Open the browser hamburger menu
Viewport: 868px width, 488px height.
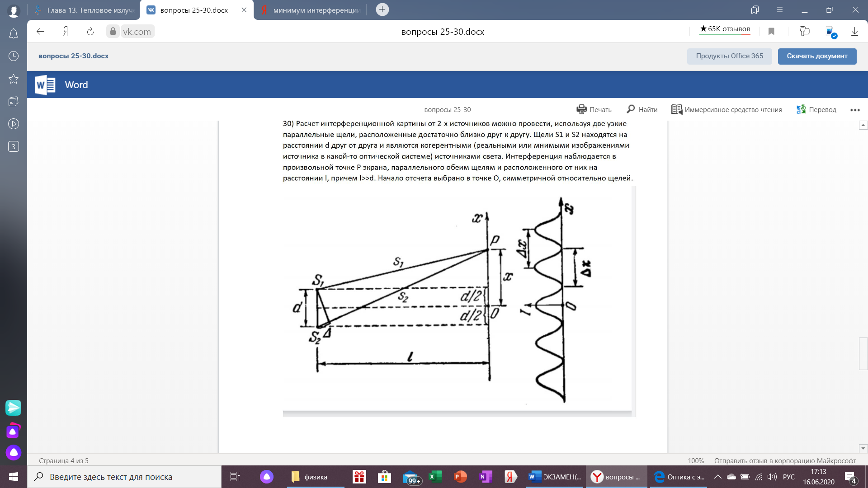pos(779,9)
